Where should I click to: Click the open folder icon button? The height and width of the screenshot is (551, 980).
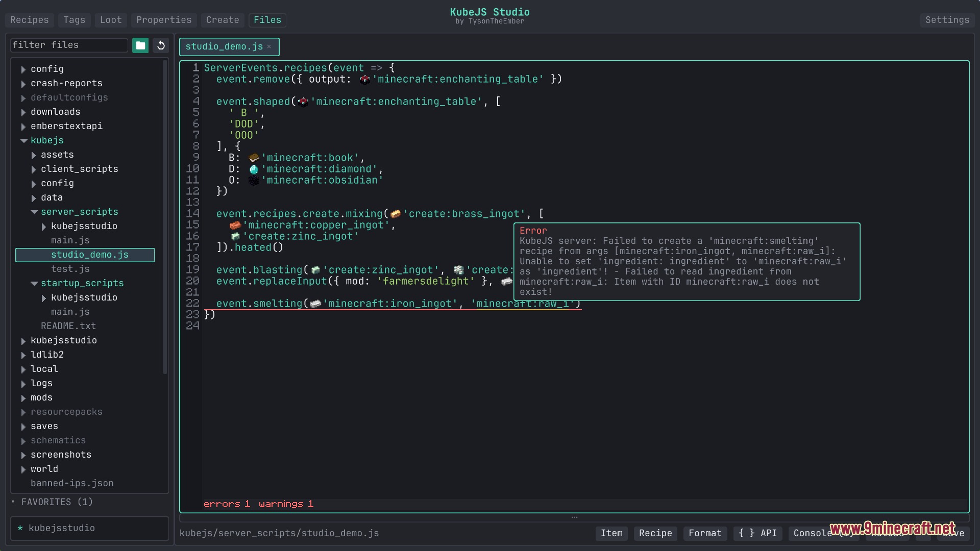(140, 45)
